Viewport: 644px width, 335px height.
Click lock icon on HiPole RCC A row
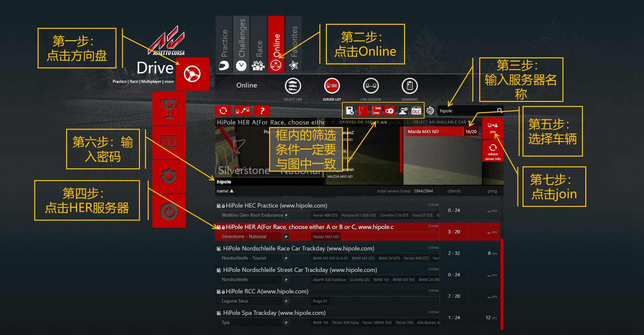[x=223, y=292]
